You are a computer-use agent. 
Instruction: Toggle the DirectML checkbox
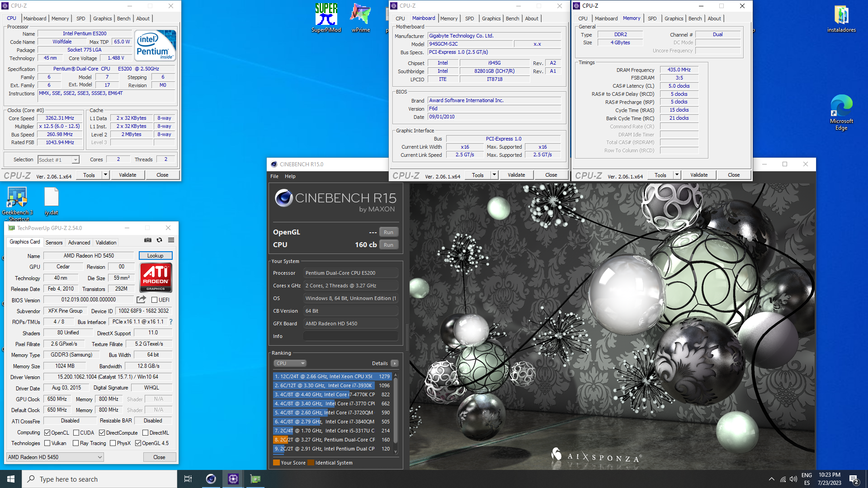[145, 433]
